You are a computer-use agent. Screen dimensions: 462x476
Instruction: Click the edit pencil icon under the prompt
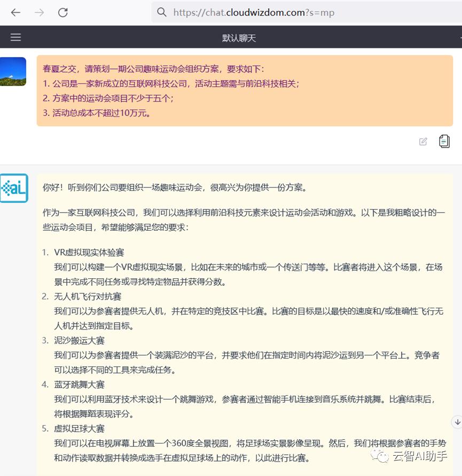click(422, 142)
